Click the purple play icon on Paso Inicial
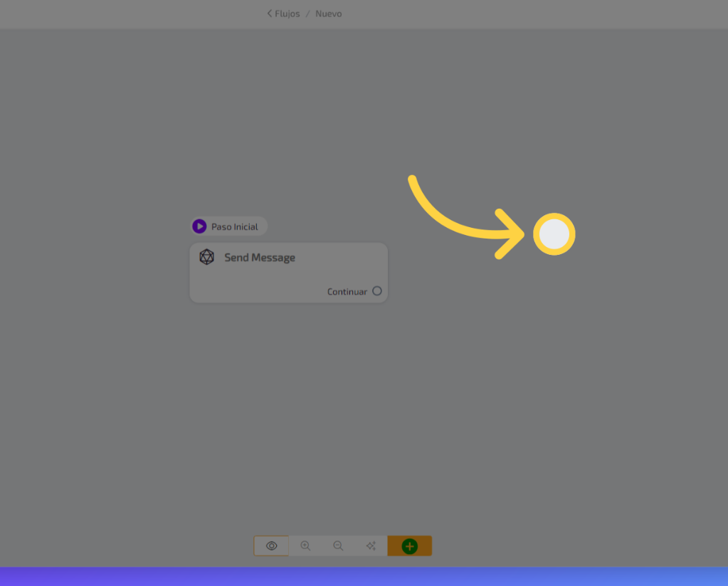Viewport: 728px width, 586px height. coord(199,226)
